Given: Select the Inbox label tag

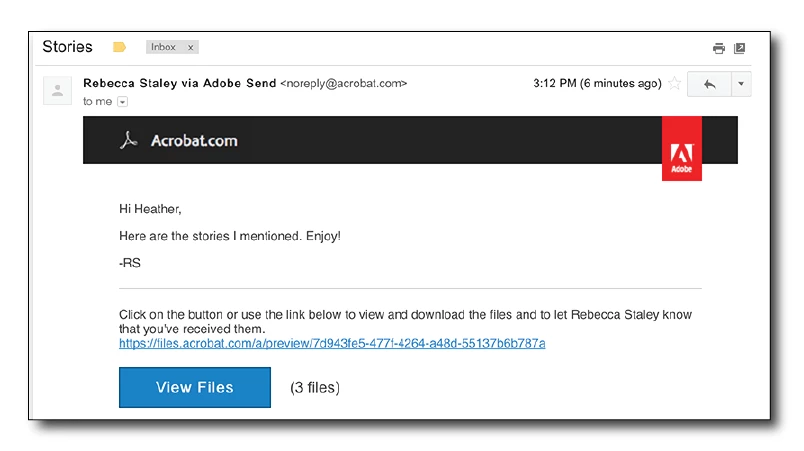Looking at the screenshot, I should click(x=163, y=47).
